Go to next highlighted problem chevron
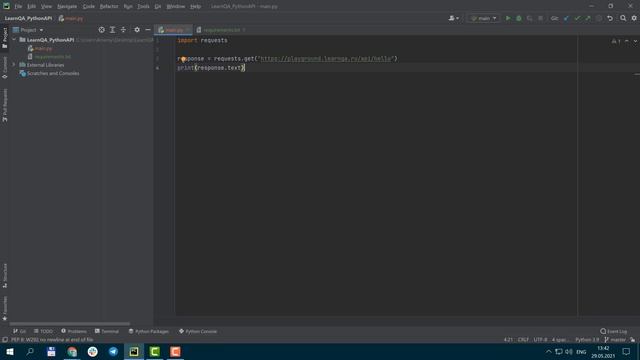 635,41
